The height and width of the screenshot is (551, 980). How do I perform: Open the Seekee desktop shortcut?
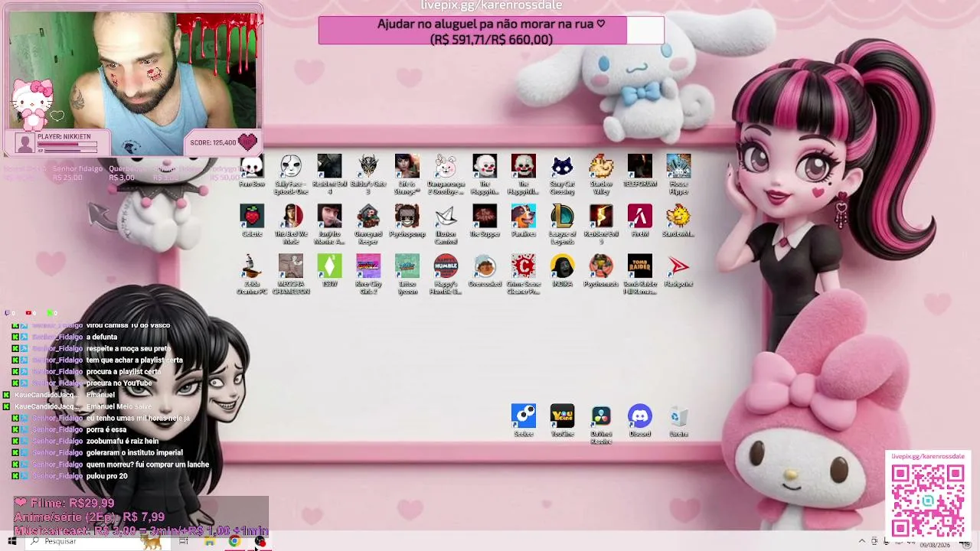tap(524, 421)
